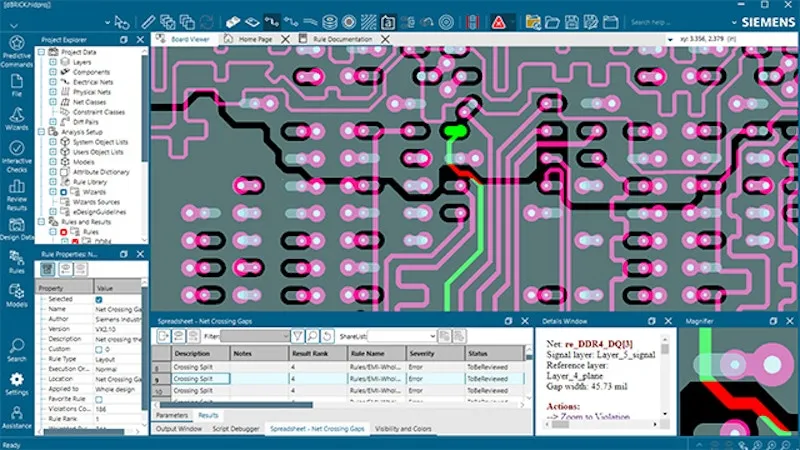Screen dimensions: 800x450
Task: Click the magnifier search icon in spreadsheet toolbar
Action: click(312, 336)
